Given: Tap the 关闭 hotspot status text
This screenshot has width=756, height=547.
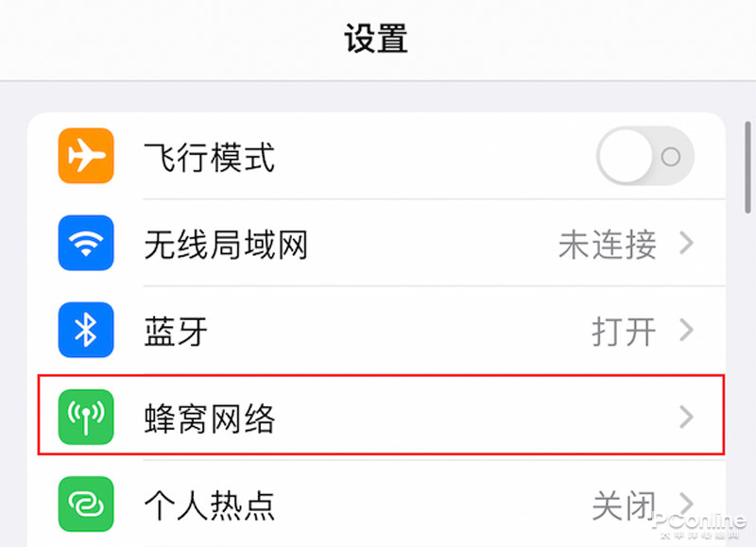Looking at the screenshot, I should (624, 504).
